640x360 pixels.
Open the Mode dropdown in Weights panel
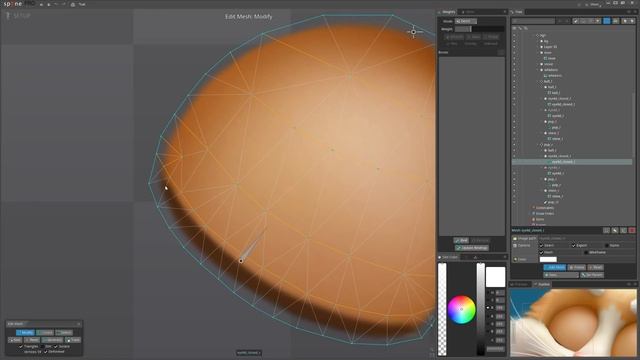pyautogui.click(x=466, y=21)
